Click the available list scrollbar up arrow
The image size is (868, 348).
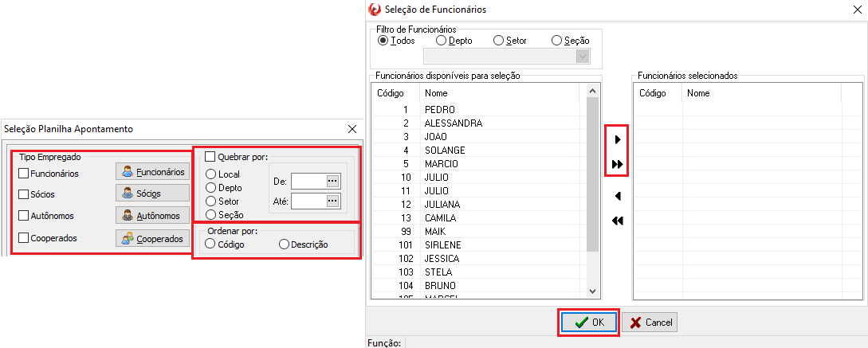pos(592,91)
